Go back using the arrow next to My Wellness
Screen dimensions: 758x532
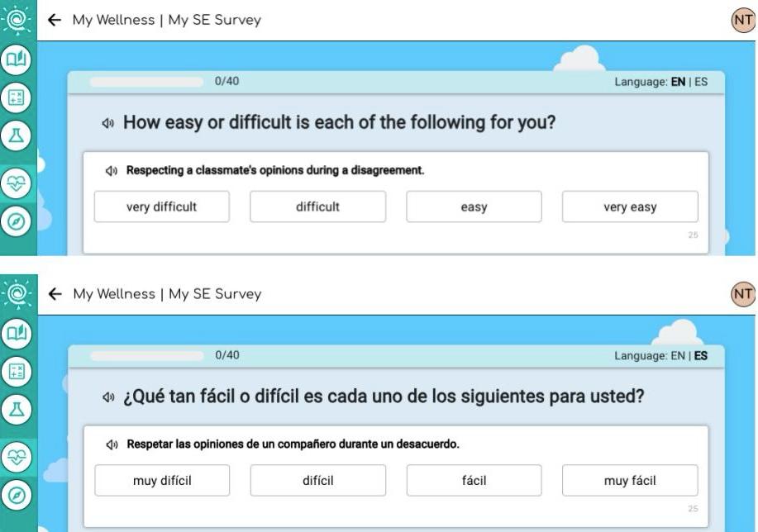53,20
